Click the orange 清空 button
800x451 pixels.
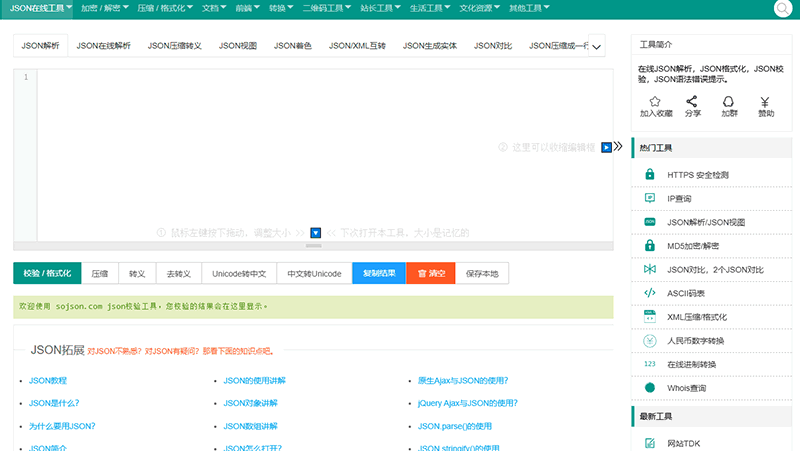point(431,273)
